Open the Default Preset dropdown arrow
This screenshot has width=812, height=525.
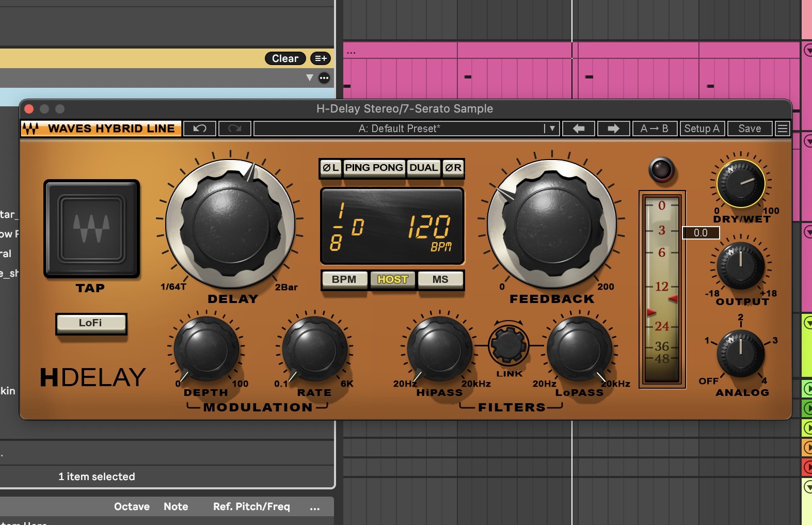pos(552,129)
